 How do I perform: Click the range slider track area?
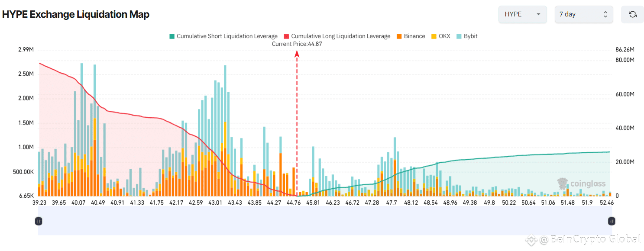point(325,221)
